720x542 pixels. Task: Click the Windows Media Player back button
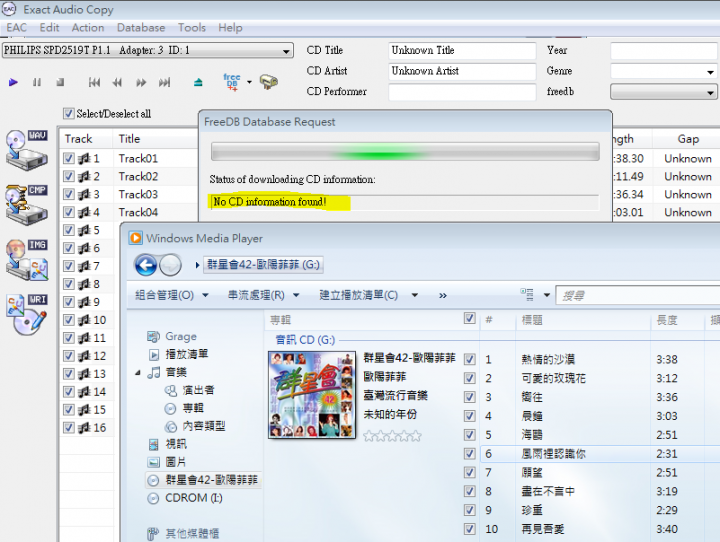146,265
